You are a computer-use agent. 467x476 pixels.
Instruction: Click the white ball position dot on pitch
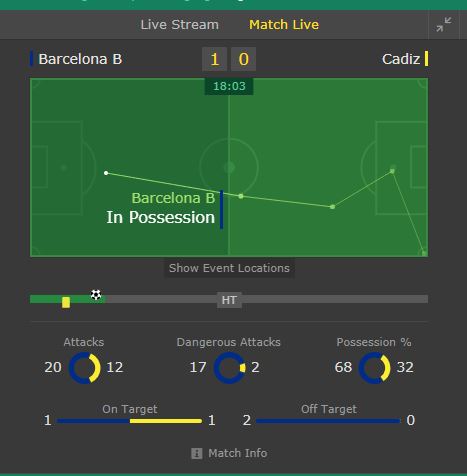click(x=106, y=173)
